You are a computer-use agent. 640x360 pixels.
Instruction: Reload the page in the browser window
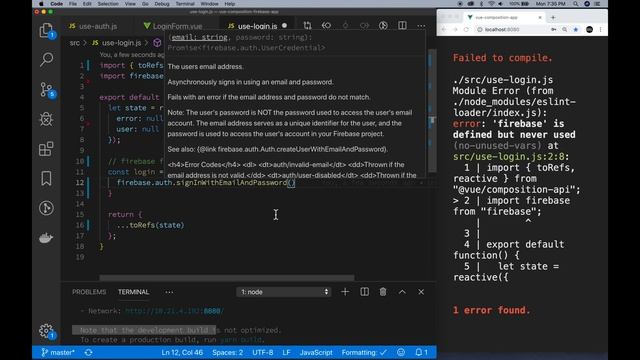[466, 29]
